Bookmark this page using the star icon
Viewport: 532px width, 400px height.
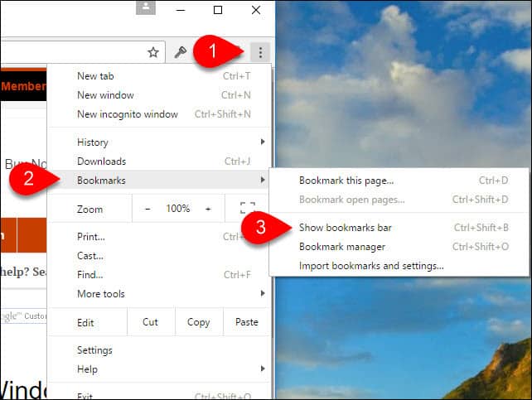click(x=153, y=52)
